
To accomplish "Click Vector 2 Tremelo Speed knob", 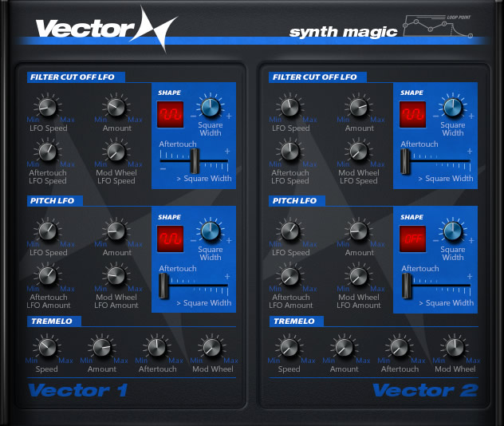I will tap(289, 348).
